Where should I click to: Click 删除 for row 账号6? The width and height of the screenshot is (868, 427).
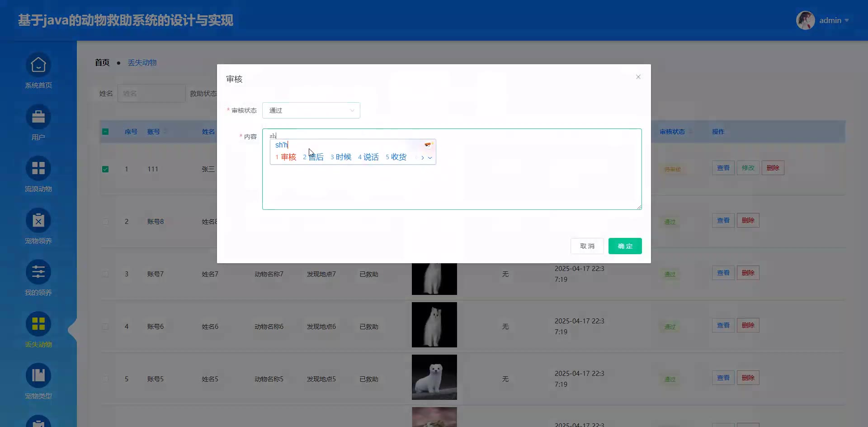coord(748,325)
